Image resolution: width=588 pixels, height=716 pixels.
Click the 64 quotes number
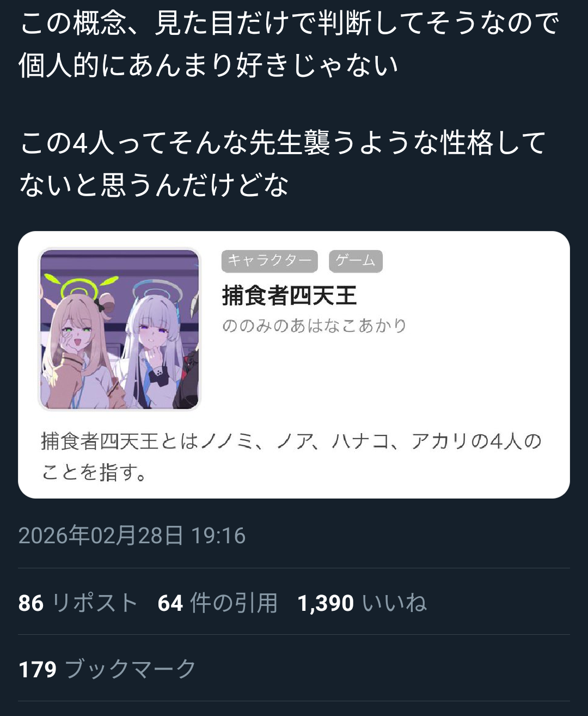170,603
